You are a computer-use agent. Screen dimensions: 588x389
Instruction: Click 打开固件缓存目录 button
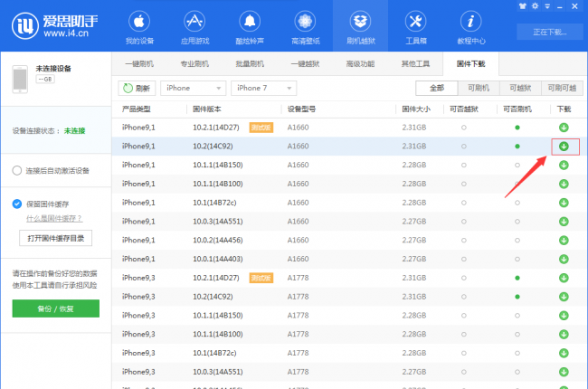coord(55,238)
